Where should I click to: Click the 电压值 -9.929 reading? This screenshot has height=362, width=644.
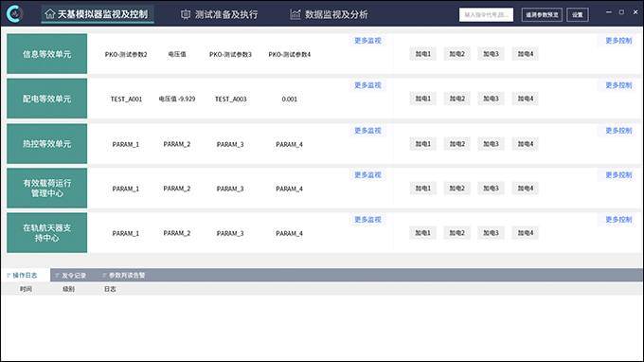click(x=177, y=99)
